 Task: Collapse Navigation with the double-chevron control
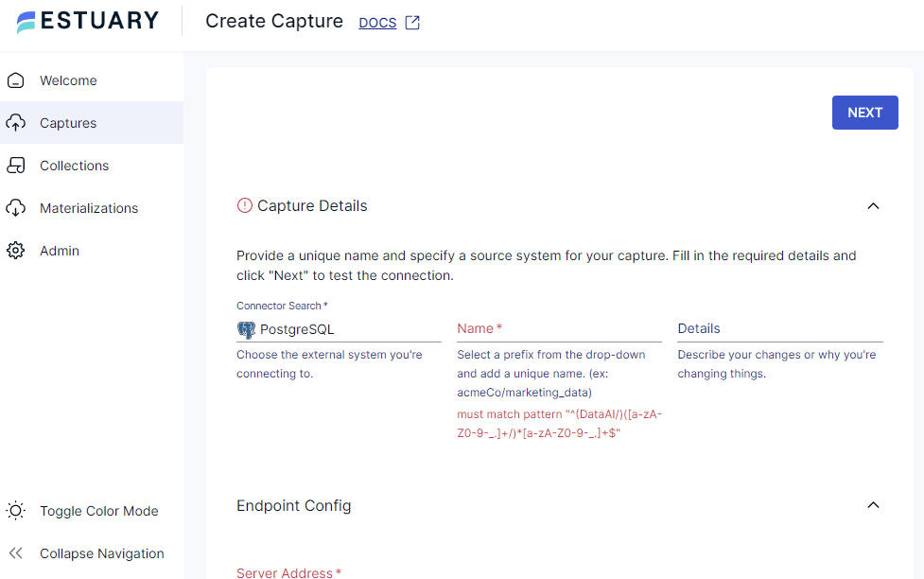point(15,553)
